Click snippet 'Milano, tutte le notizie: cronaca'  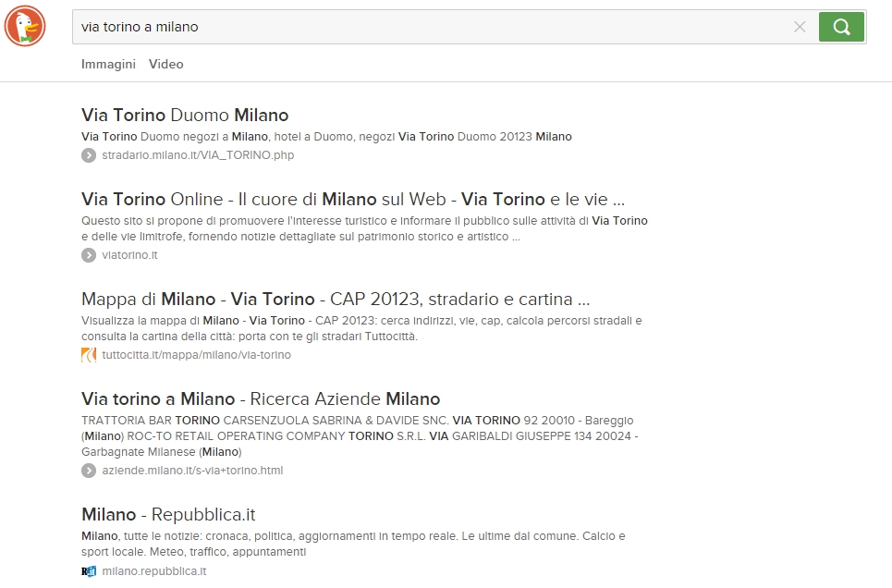click(353, 545)
